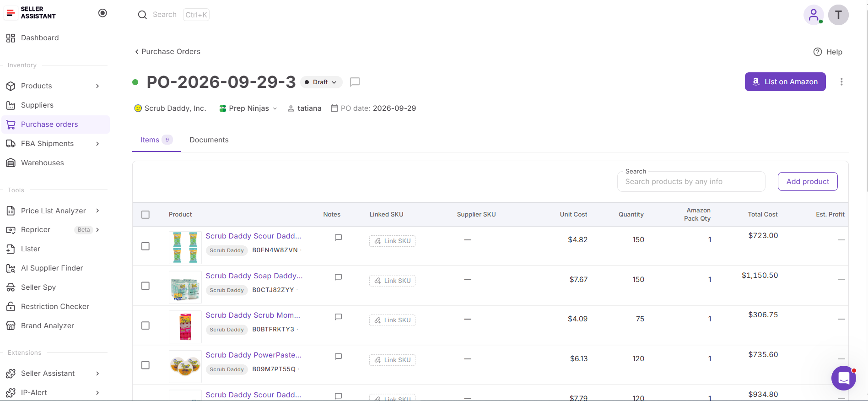This screenshot has width=868, height=401.
Task: Click the Search magnifier icon
Action: click(142, 15)
